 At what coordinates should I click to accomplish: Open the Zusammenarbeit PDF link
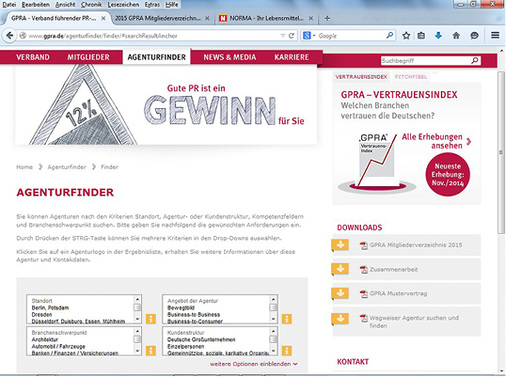(393, 269)
